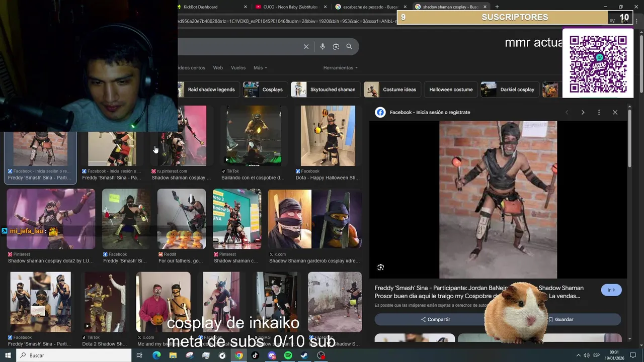Click the Chrome address bar URL
This screenshot has height=362, width=644.
[x=287, y=21]
